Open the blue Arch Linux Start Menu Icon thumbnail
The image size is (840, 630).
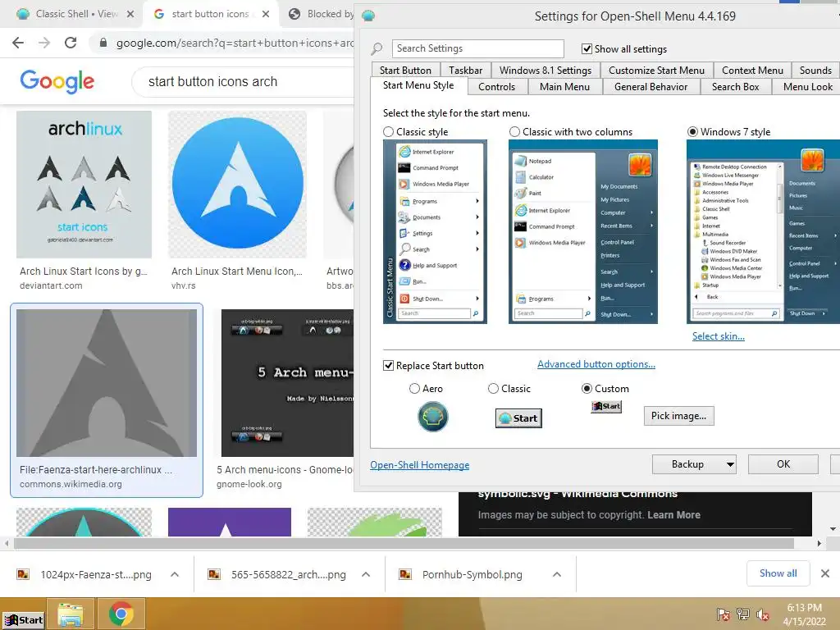[x=237, y=185]
